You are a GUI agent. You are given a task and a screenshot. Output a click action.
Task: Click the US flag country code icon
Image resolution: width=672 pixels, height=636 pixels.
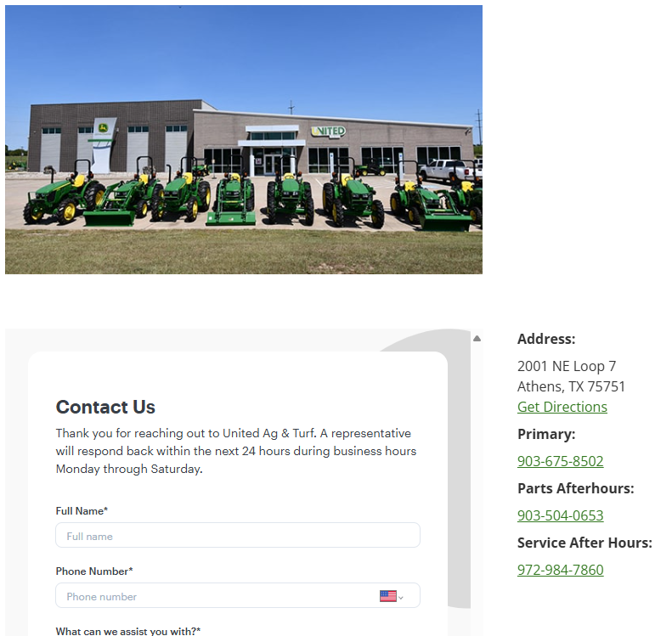click(x=387, y=596)
